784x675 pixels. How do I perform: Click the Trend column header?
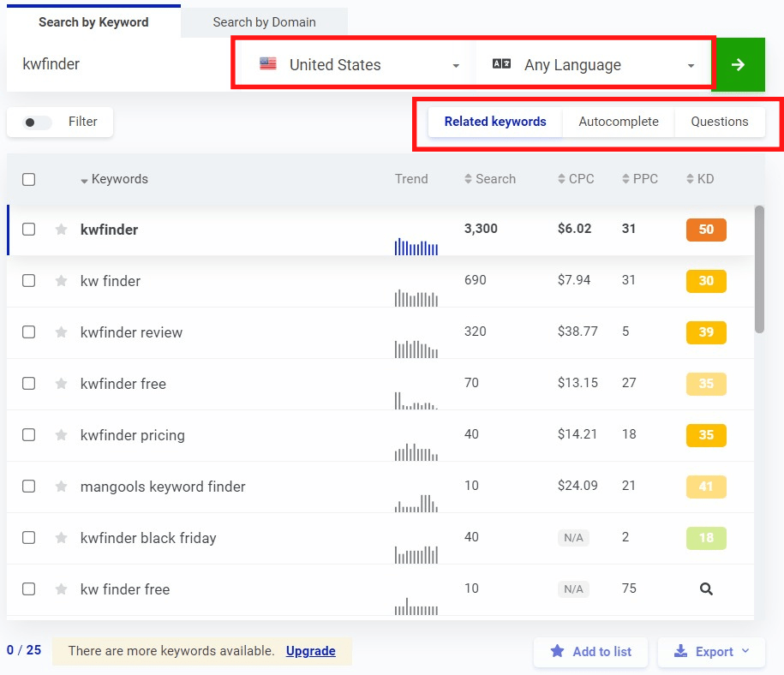click(411, 179)
